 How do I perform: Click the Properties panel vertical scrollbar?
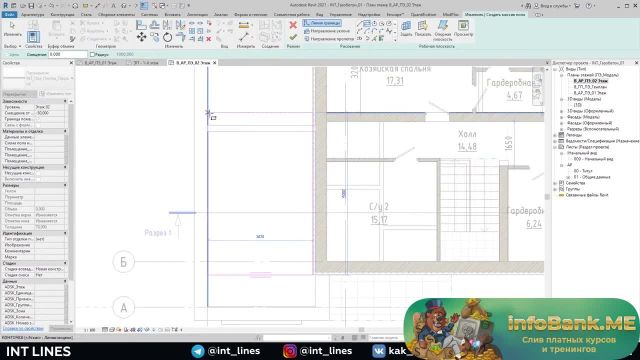tap(71, 192)
